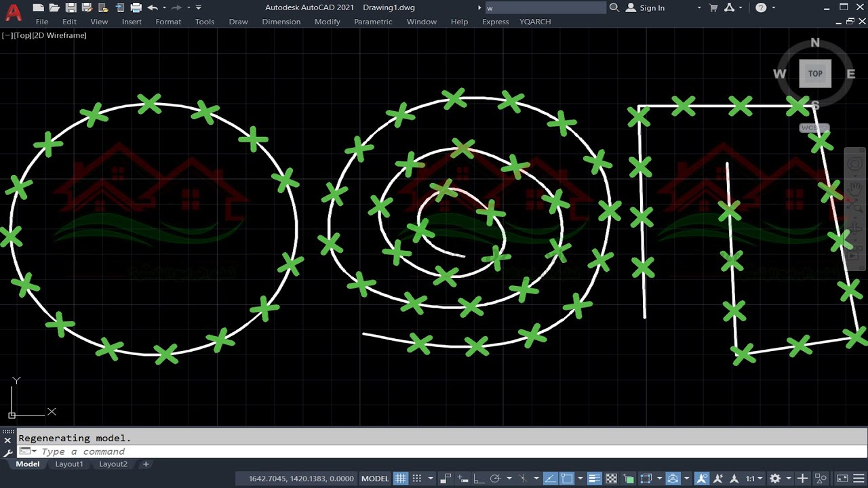The image size is (868, 488).
Task: Open status bar customization hamburger icon
Action: coord(858,479)
